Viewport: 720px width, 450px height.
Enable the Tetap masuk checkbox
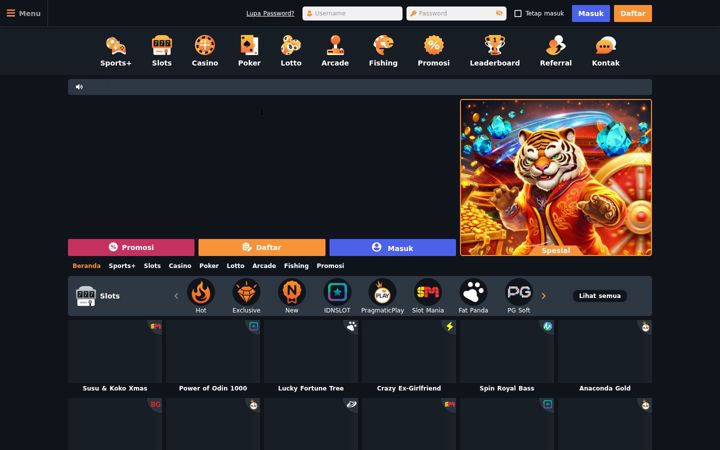coord(518,13)
